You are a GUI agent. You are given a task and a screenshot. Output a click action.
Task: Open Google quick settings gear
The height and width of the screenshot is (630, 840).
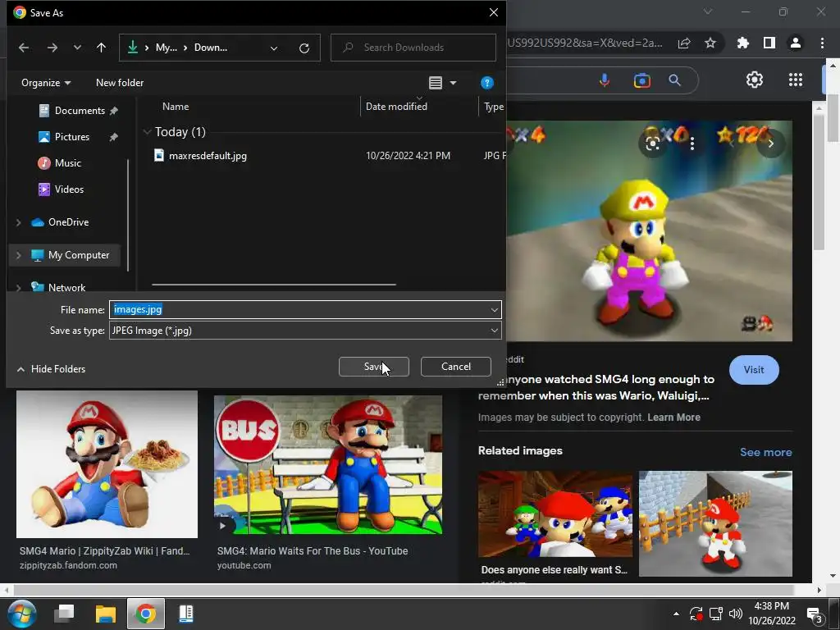(x=755, y=80)
